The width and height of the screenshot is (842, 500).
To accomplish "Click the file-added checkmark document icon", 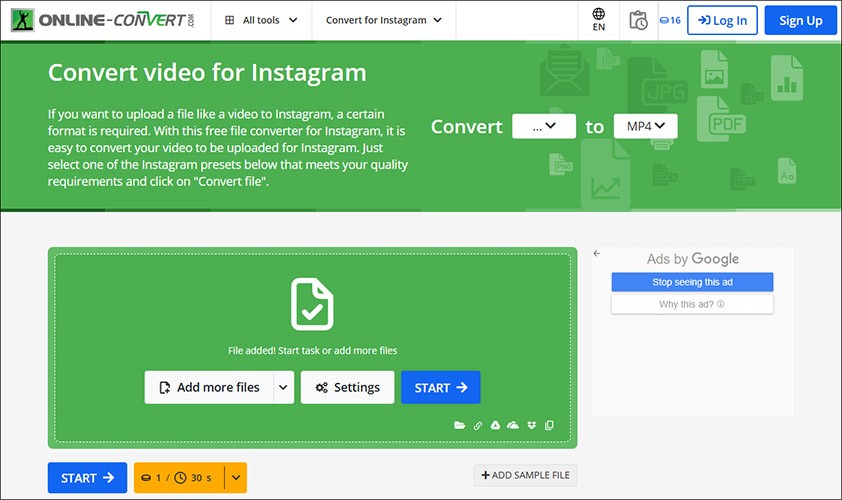I will click(312, 304).
